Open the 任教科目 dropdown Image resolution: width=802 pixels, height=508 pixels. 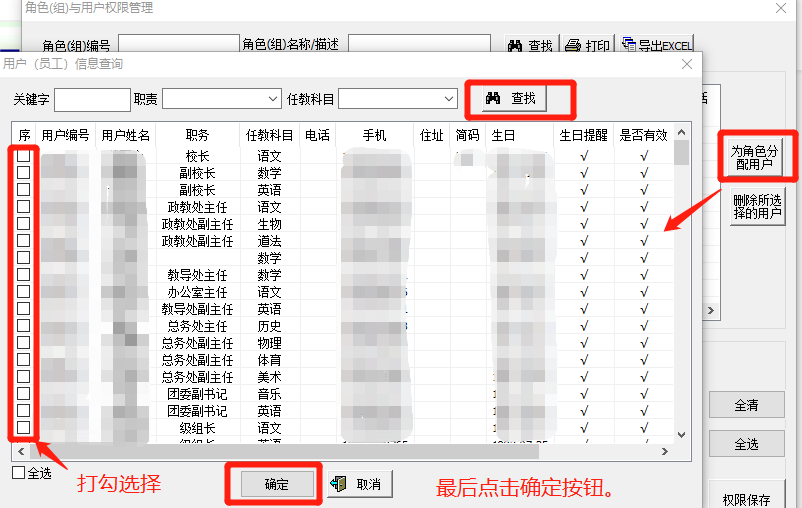click(449, 99)
